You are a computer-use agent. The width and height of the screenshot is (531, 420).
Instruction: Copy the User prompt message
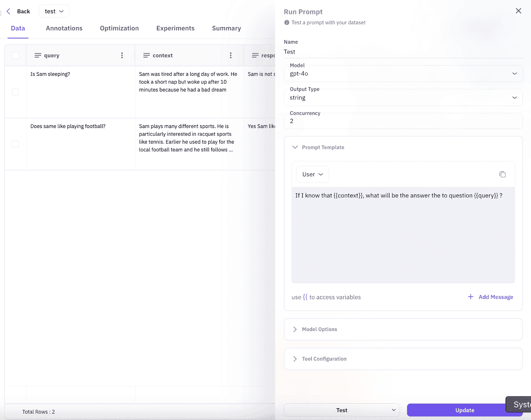(502, 175)
